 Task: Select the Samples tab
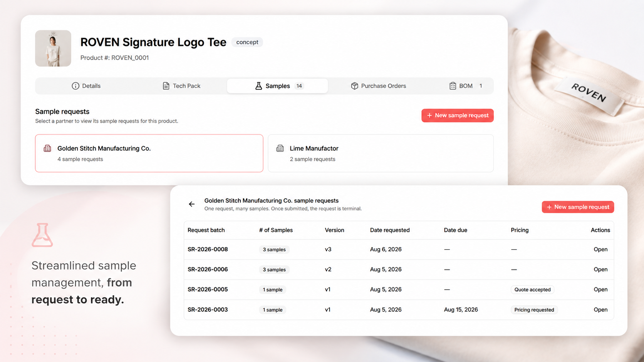tap(277, 86)
